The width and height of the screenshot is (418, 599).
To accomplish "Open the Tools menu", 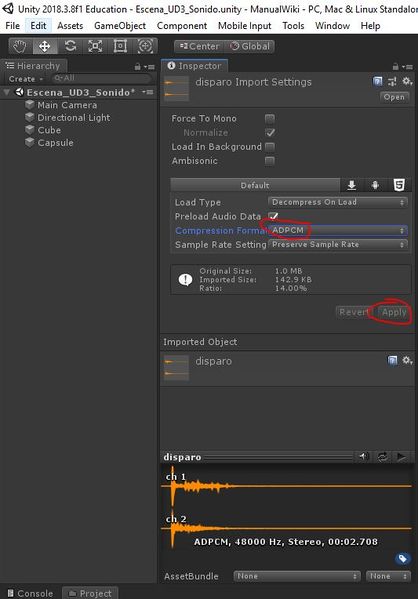I will (293, 26).
